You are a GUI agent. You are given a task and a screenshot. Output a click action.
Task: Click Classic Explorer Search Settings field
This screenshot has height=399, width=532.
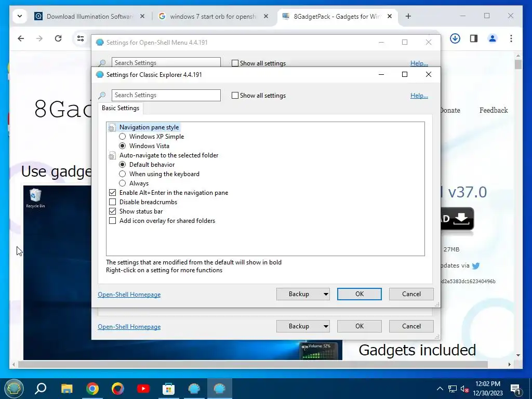(x=166, y=96)
